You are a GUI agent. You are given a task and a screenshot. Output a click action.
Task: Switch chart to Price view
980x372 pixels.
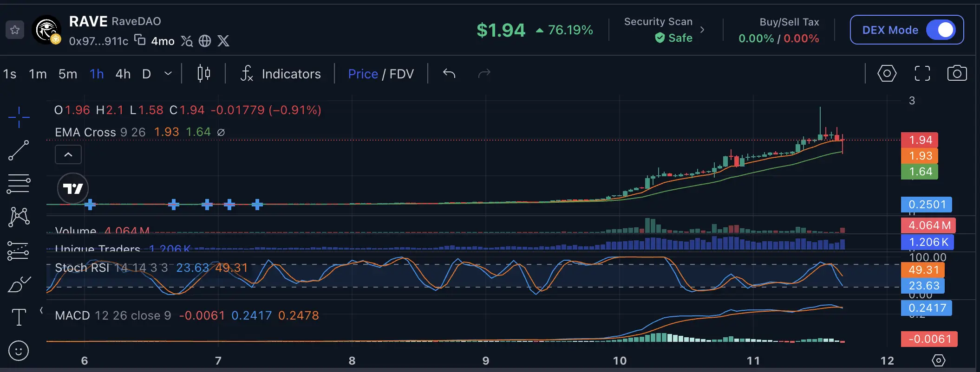point(363,74)
